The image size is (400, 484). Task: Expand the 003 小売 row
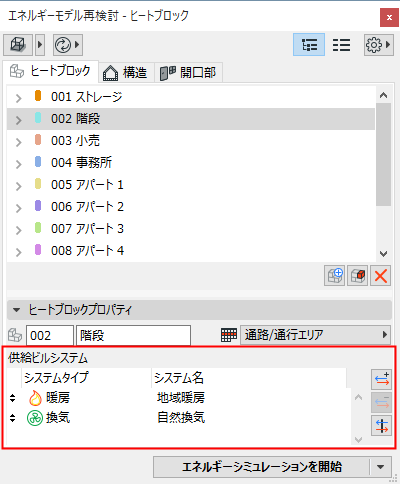[19, 142]
